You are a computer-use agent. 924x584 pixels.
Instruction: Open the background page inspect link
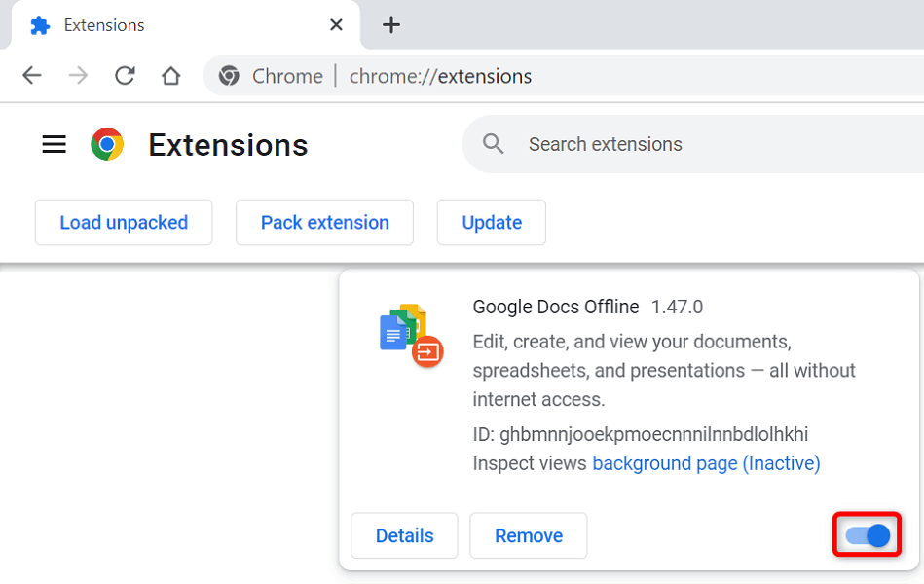point(706,462)
